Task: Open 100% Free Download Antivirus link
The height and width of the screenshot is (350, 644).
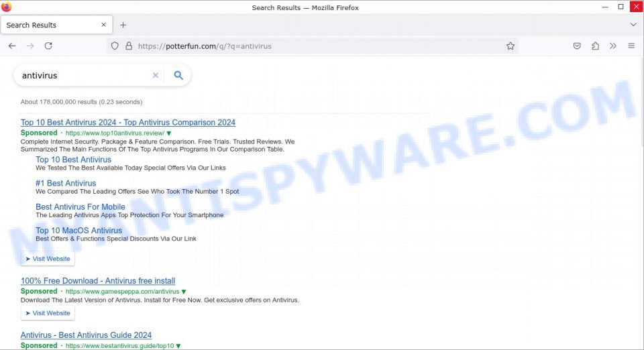Action: [98, 281]
